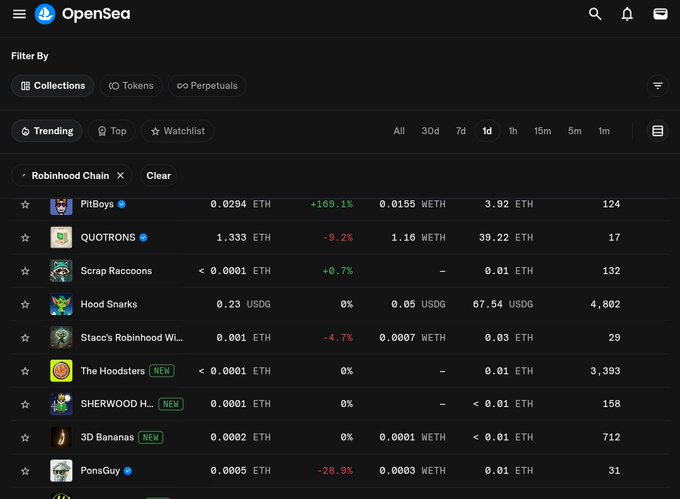The image size is (680, 499).
Task: Select the 15m time range
Action: tap(543, 131)
